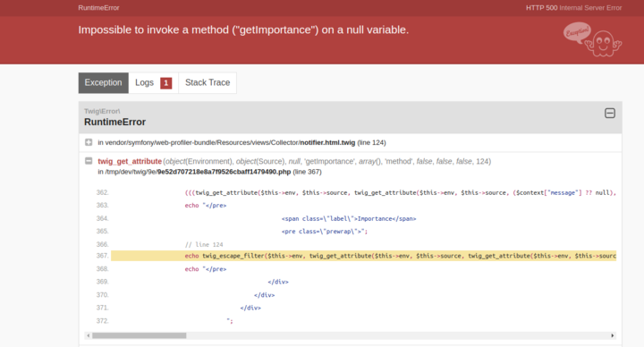644x347 pixels.
Task: Open the 9e52d707218e8a7f9526cbaff1479490.php file path
Action: tap(224, 172)
